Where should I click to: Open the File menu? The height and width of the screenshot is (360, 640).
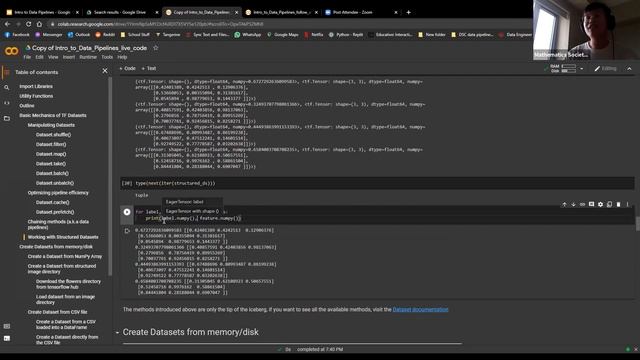(27, 57)
